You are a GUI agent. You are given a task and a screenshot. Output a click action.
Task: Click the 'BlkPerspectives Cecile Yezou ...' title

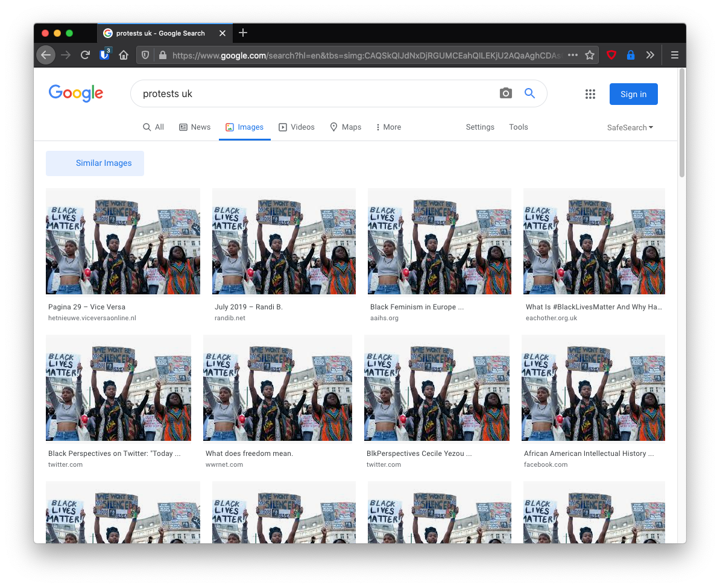tap(418, 454)
